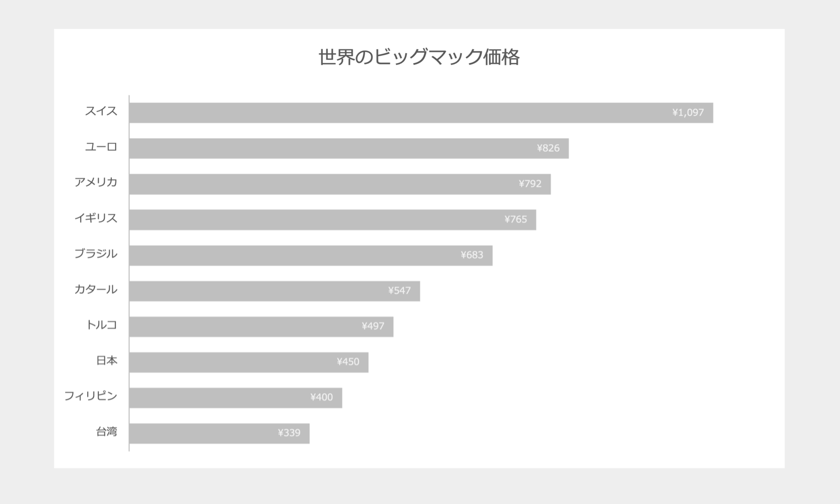Click the 台湾 axis category label
Screen dimensions: 840x504
107,432
